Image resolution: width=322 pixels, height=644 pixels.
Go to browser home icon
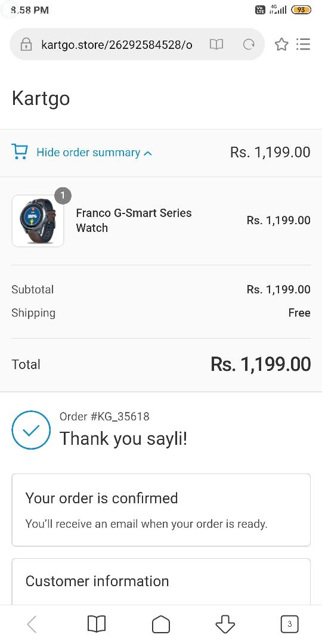pyautogui.click(x=161, y=625)
